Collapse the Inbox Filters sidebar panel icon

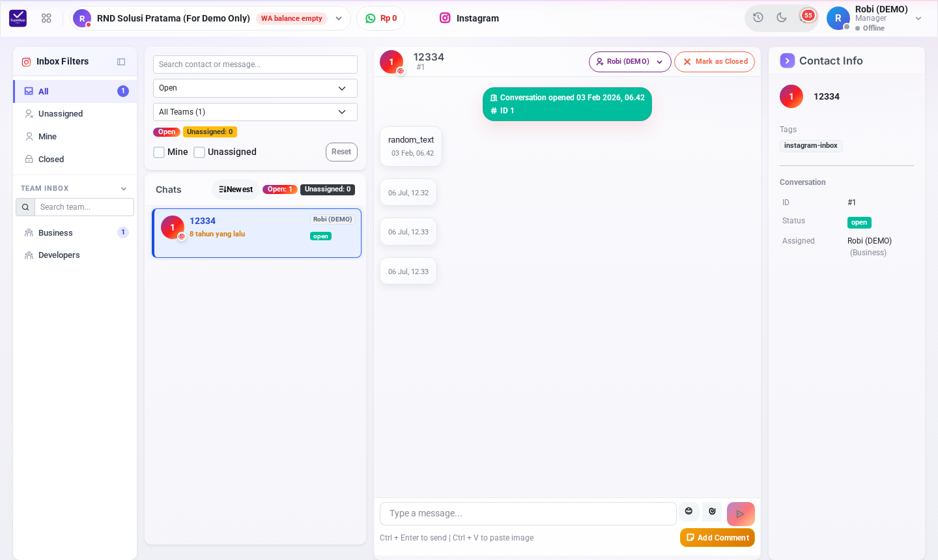(x=121, y=62)
